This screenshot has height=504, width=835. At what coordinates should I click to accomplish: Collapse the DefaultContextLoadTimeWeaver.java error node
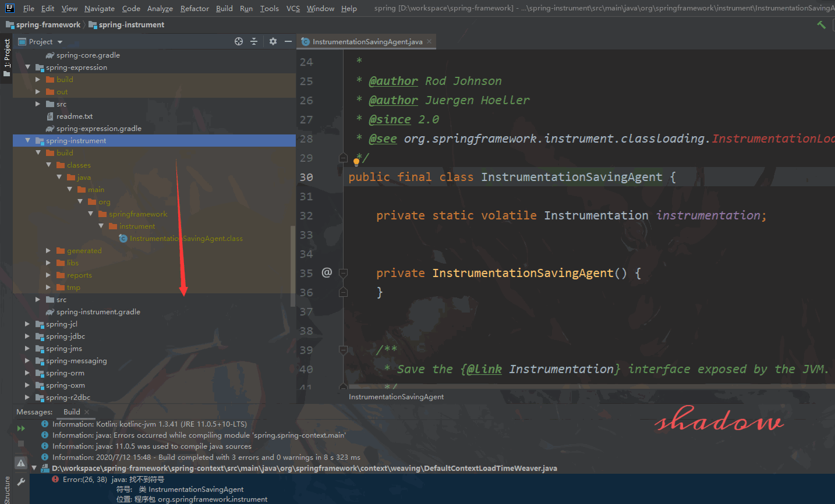(34, 468)
